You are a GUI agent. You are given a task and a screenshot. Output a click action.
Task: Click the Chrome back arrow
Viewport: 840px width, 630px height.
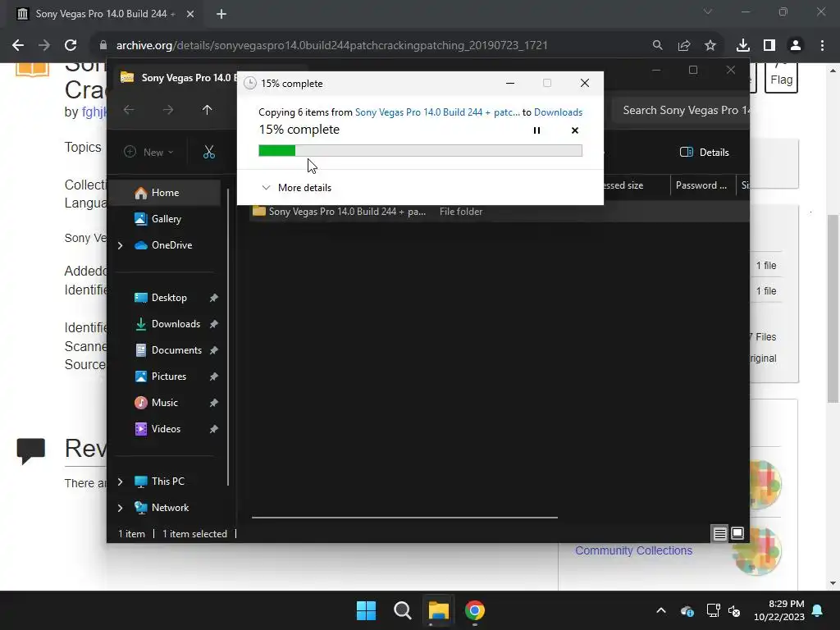[x=18, y=46]
